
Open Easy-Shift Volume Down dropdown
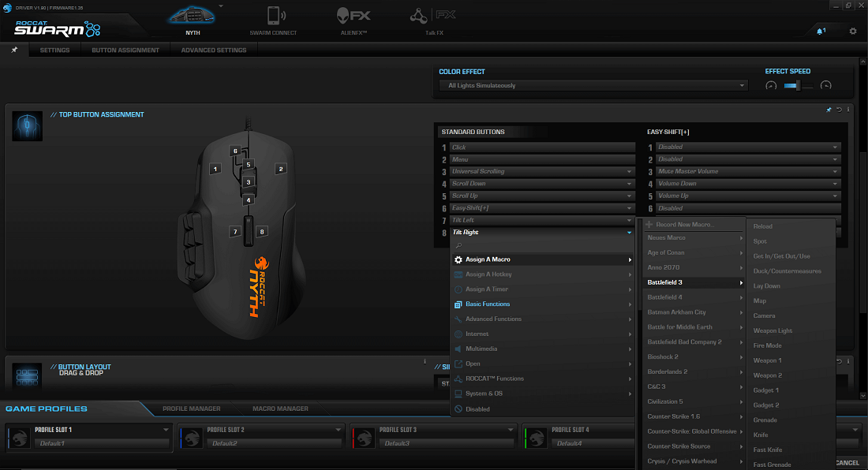click(748, 184)
